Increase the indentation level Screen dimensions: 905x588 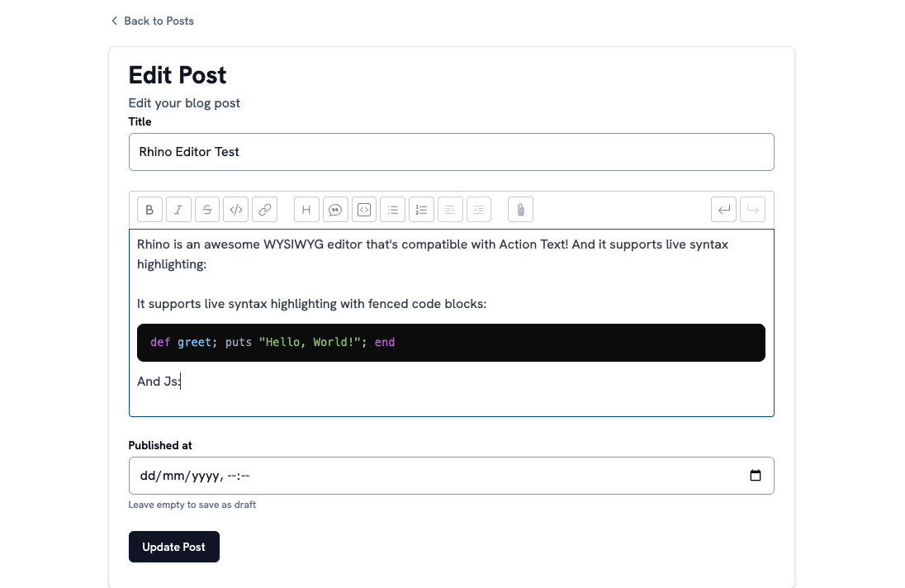coord(479,210)
